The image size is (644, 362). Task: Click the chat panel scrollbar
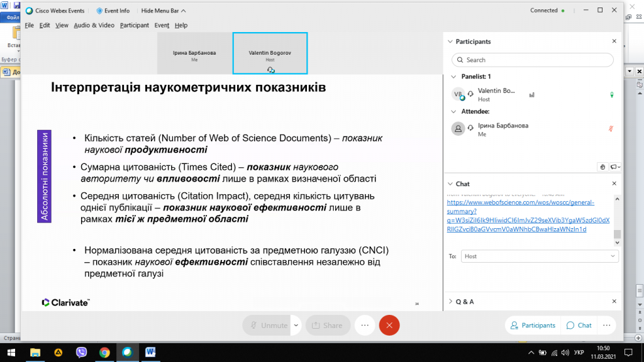coord(617,234)
